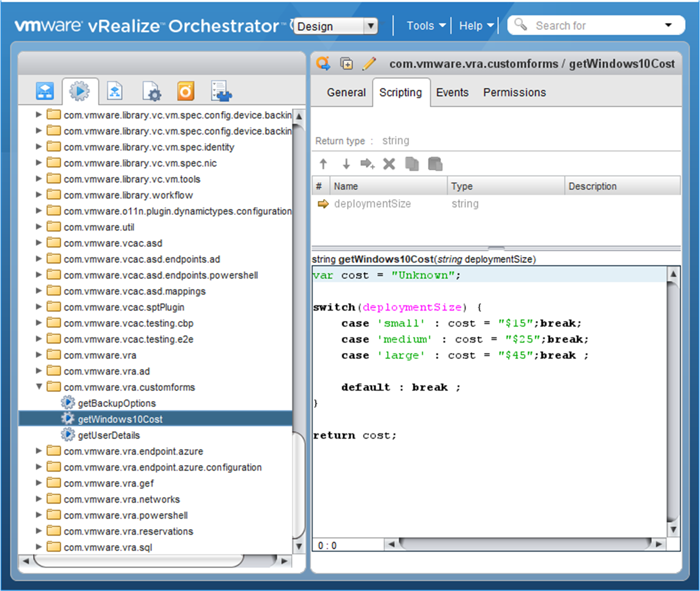Click the tree vertical scrollbar thumb
Viewport: 700px width, 591px height.
(298, 485)
